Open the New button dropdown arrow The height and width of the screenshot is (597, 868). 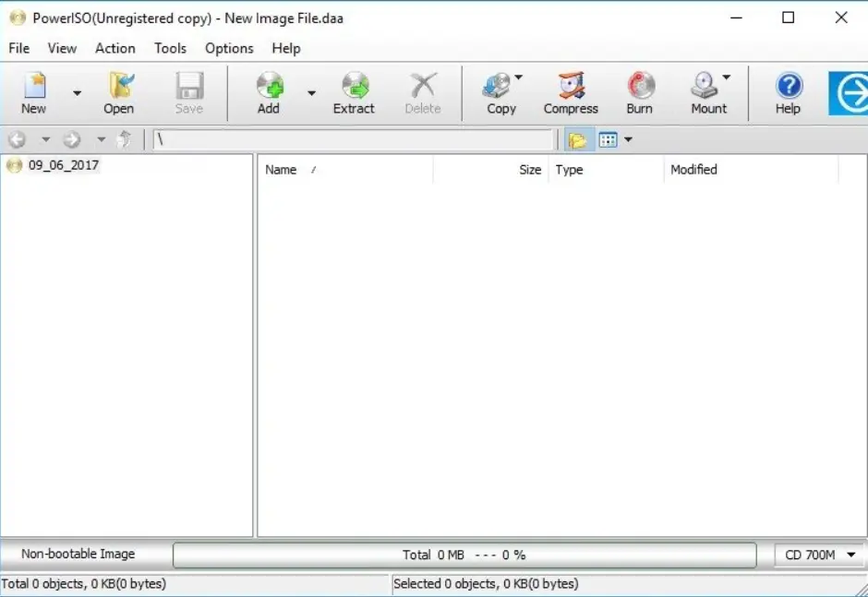point(77,92)
